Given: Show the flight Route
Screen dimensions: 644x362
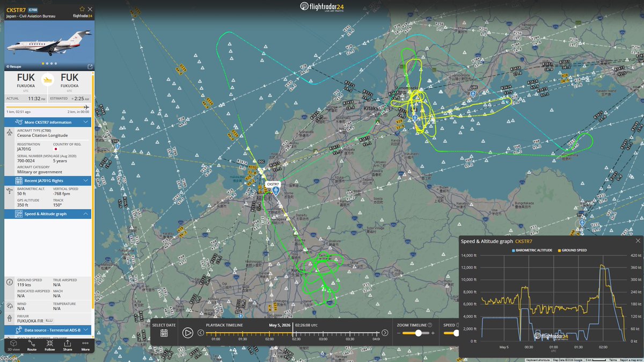Looking at the screenshot, I should tap(32, 345).
